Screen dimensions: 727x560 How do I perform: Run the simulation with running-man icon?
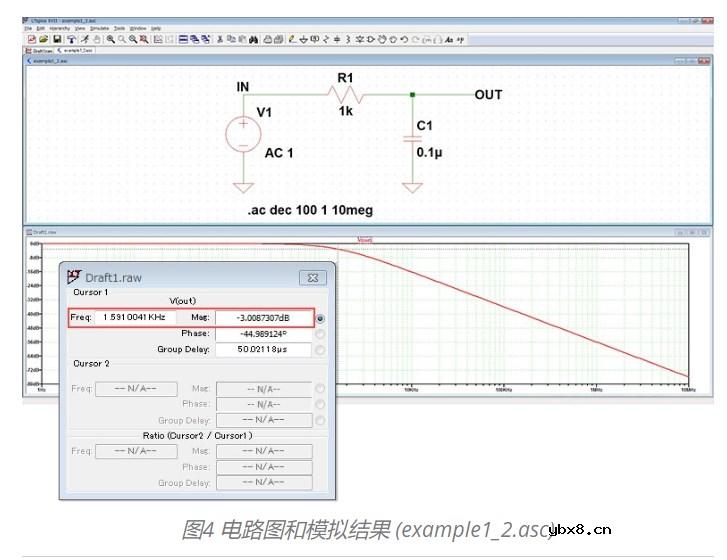coord(85,40)
